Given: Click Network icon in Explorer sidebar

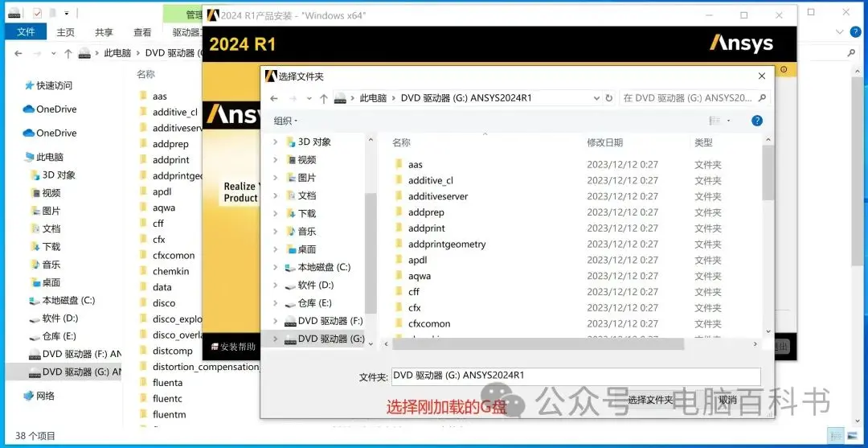Looking at the screenshot, I should coord(29,396).
